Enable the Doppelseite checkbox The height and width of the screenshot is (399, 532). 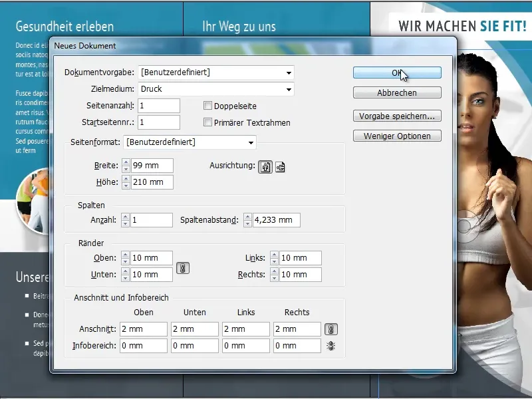coord(207,106)
